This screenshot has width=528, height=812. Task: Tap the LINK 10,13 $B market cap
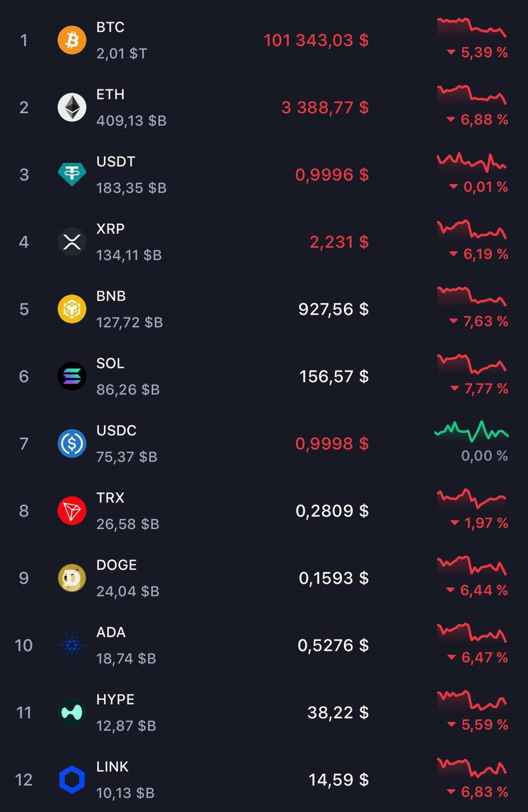click(x=125, y=793)
